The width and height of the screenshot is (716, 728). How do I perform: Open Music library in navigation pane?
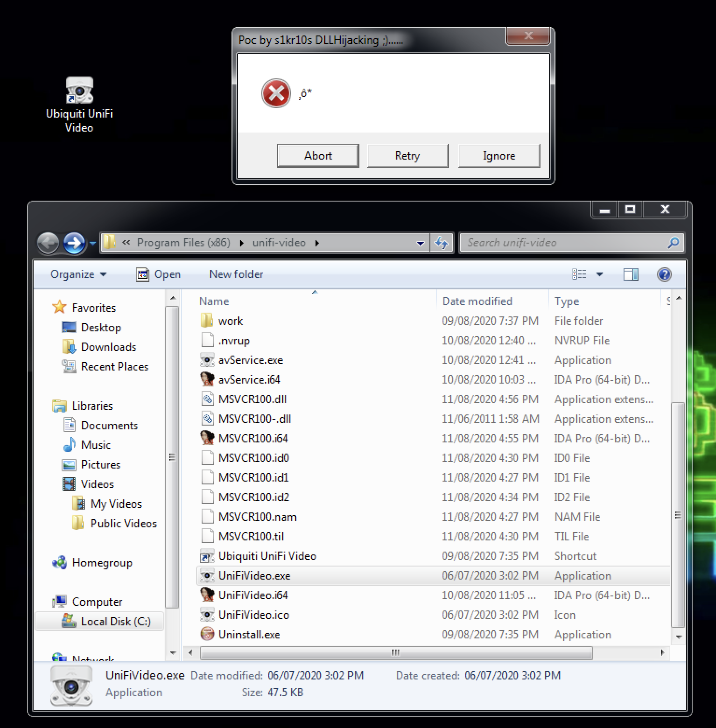pos(87,445)
